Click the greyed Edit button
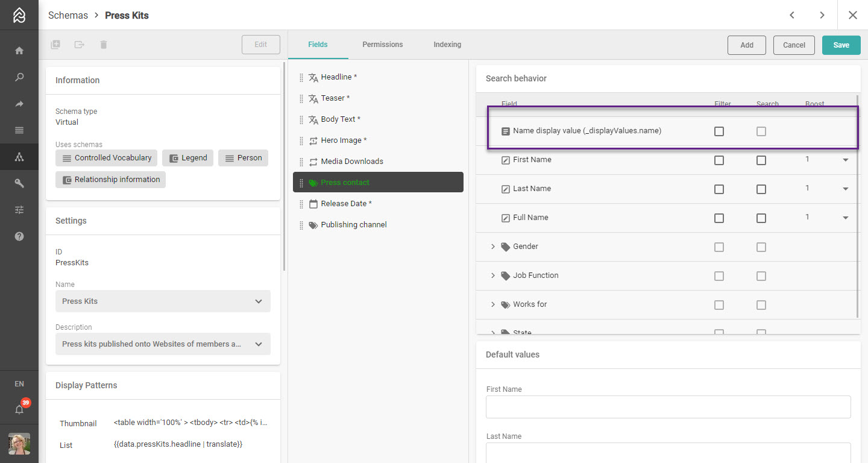 point(261,45)
